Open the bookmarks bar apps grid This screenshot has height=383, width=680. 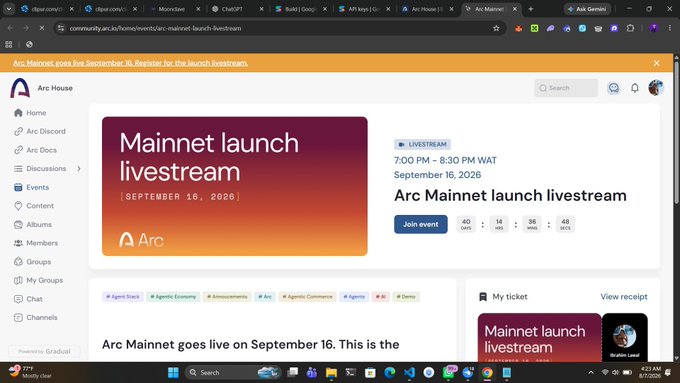tap(9, 44)
